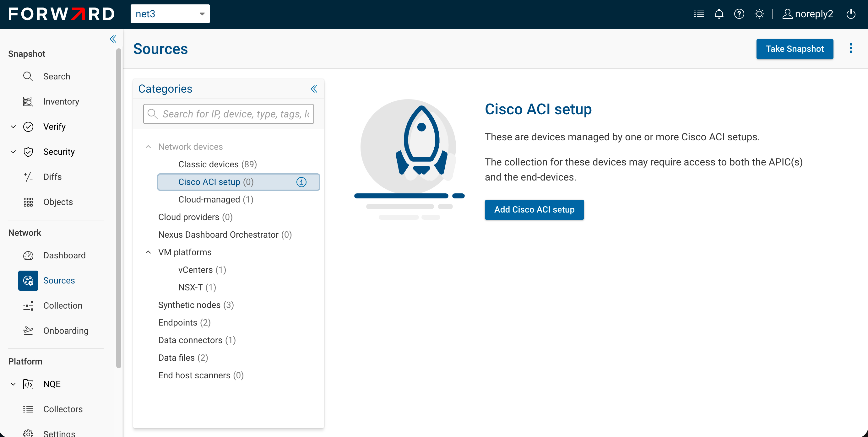Open Collection page

coord(63,305)
